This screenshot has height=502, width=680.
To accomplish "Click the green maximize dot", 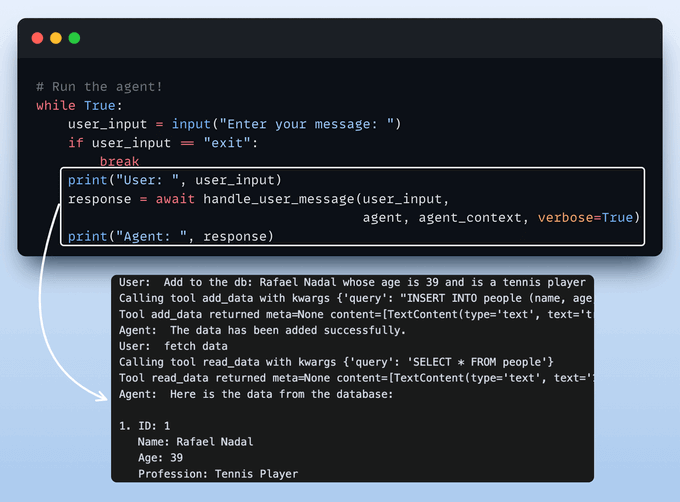I will [73, 38].
